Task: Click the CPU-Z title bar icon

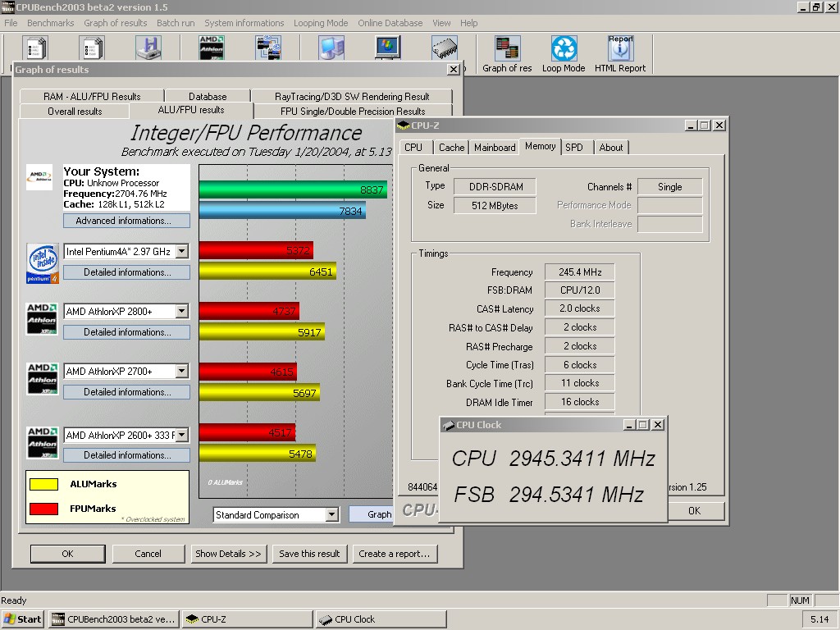Action: (x=404, y=126)
